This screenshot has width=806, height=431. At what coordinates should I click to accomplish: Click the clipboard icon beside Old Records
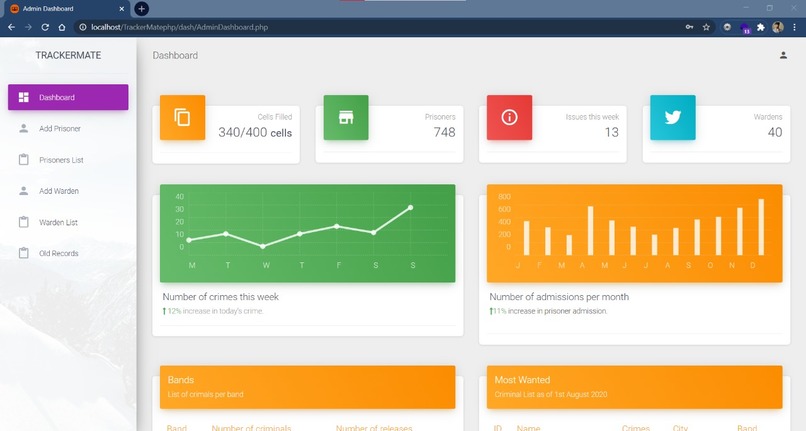tap(24, 253)
